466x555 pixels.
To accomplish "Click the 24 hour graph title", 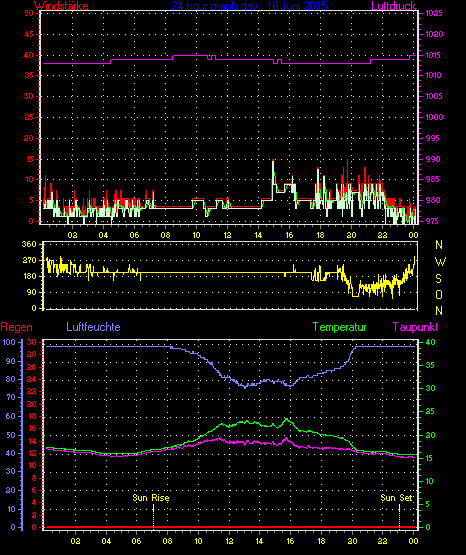I will 249,6.
